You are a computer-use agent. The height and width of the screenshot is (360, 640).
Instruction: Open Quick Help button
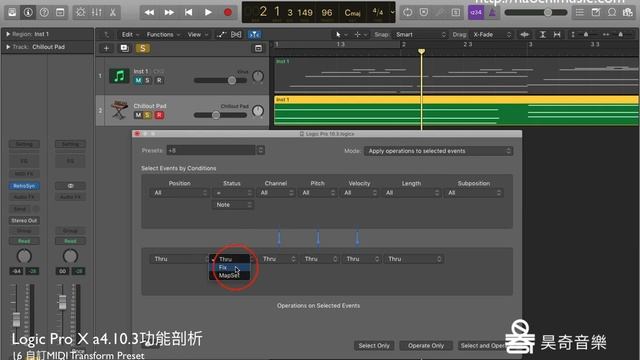point(44,12)
